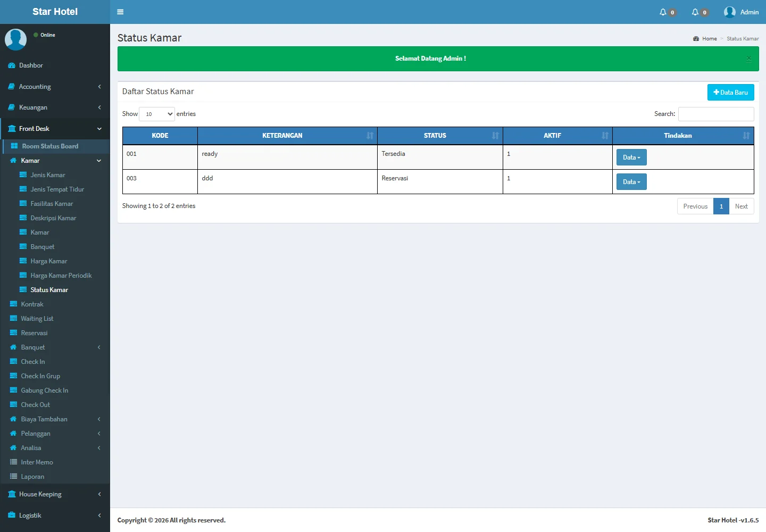Open the second notification bell icon
Image resolution: width=766 pixels, height=532 pixels.
click(x=695, y=12)
